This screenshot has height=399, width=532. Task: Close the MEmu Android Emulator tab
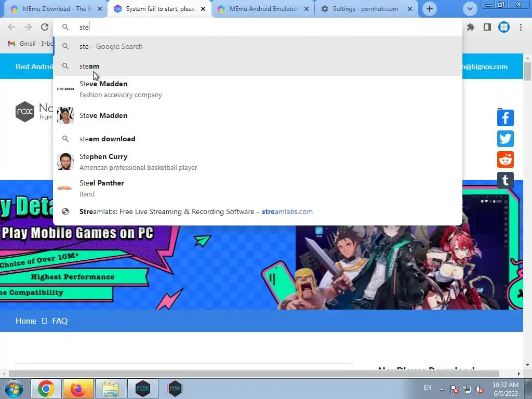click(x=307, y=9)
